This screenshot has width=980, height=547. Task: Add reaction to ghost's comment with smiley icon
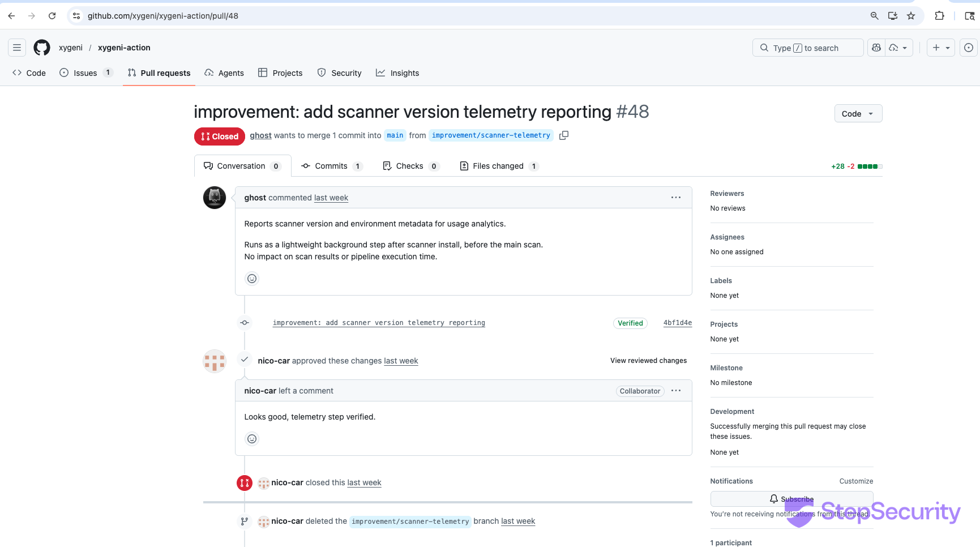252,279
